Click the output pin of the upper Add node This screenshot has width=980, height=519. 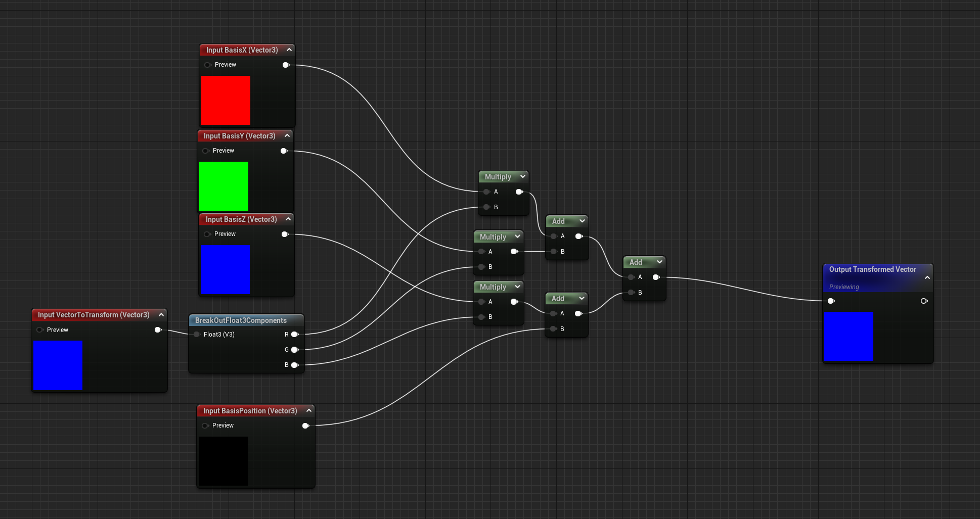tap(580, 236)
